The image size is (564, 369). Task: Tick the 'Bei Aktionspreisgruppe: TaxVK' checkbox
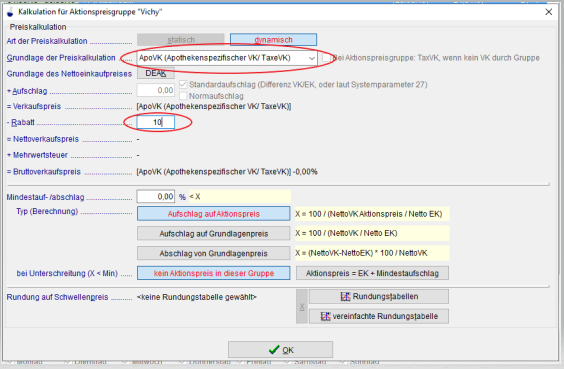pyautogui.click(x=326, y=58)
